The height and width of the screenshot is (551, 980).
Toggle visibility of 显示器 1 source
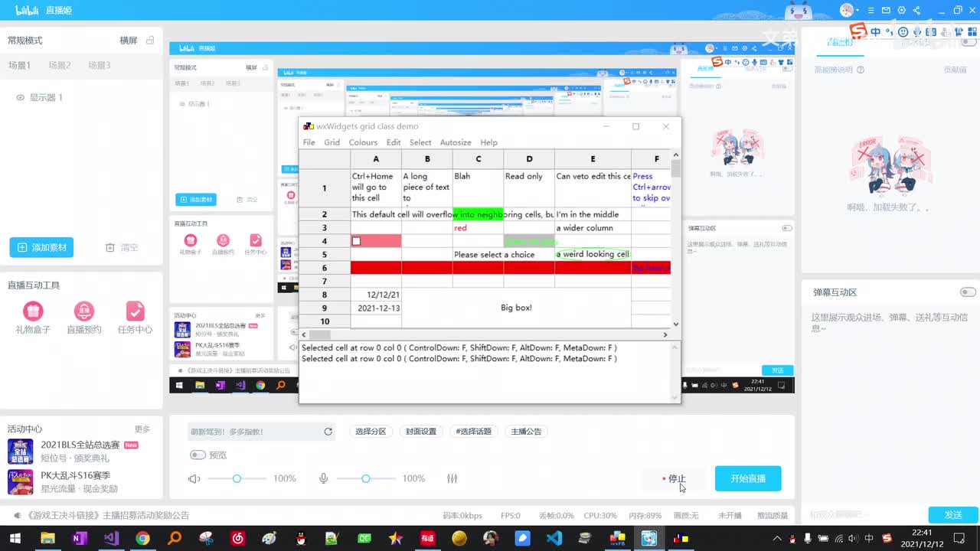click(21, 97)
